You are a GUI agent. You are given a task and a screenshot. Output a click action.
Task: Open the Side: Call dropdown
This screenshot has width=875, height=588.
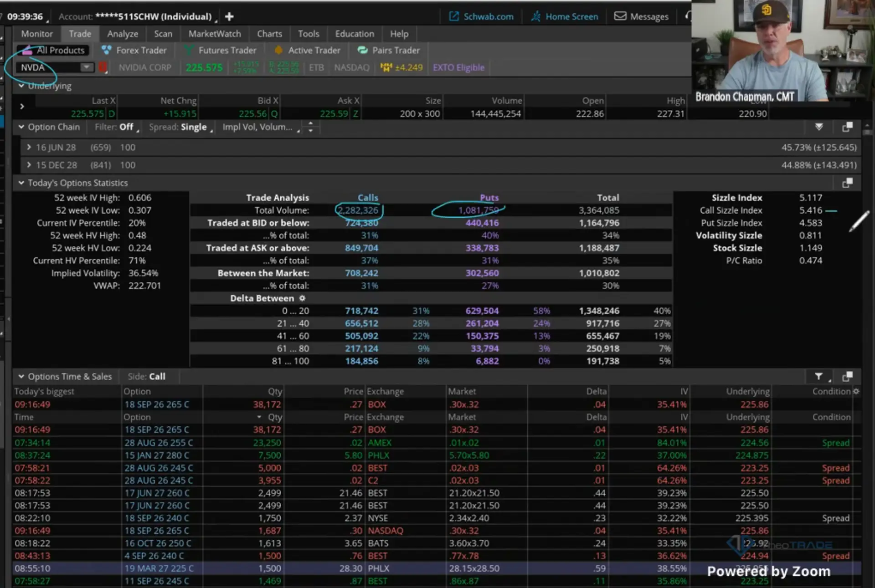147,377
